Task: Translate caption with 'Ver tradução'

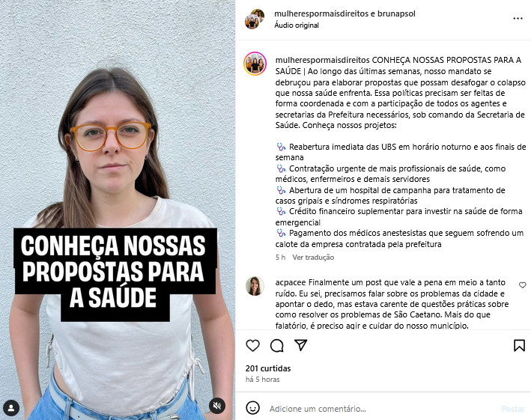Action: tap(313, 258)
